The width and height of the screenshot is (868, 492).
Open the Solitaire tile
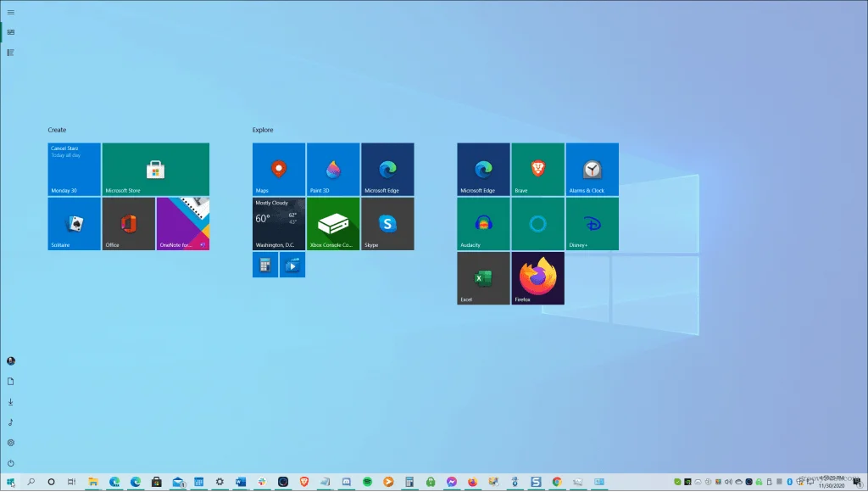tap(75, 224)
